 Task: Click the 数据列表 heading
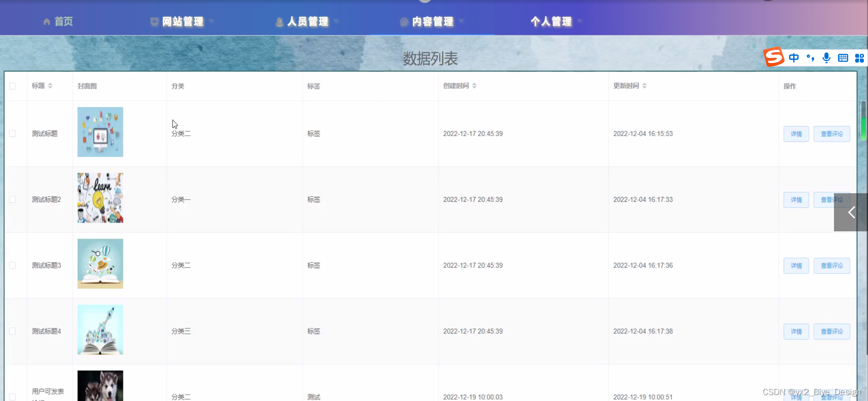click(430, 59)
